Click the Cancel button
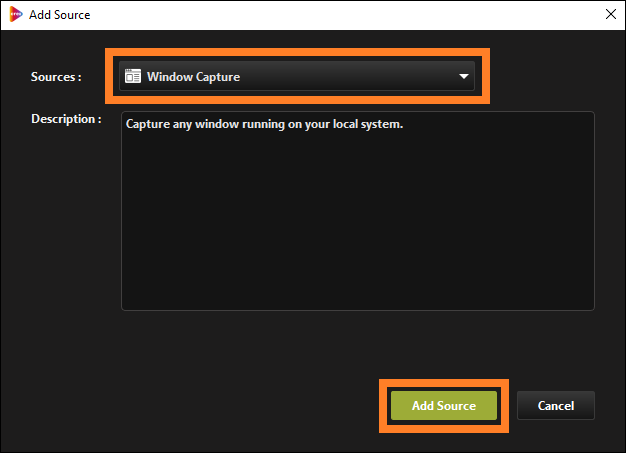 (556, 406)
